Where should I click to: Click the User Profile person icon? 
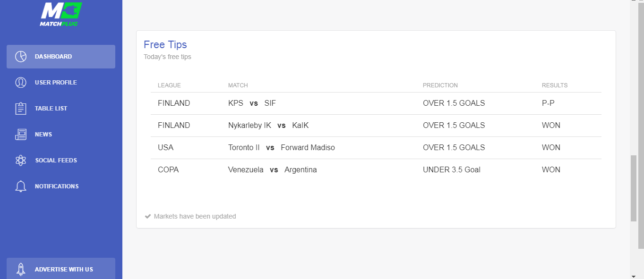tap(21, 83)
